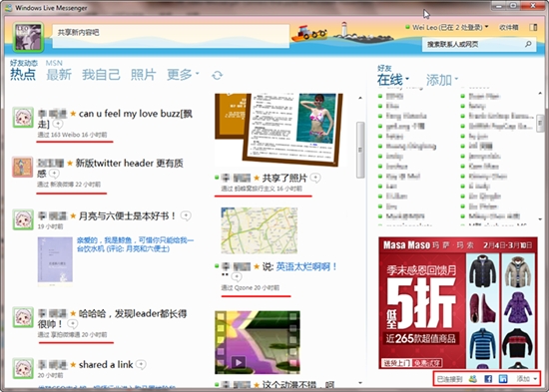This screenshot has height=392, width=549.
Task: Comment on 'shared a link' post
Action: 141,365
